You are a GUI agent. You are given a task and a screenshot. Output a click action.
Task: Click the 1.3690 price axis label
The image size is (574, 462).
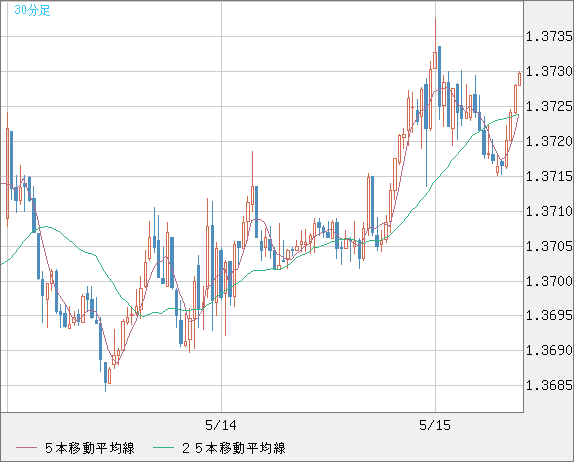click(549, 350)
